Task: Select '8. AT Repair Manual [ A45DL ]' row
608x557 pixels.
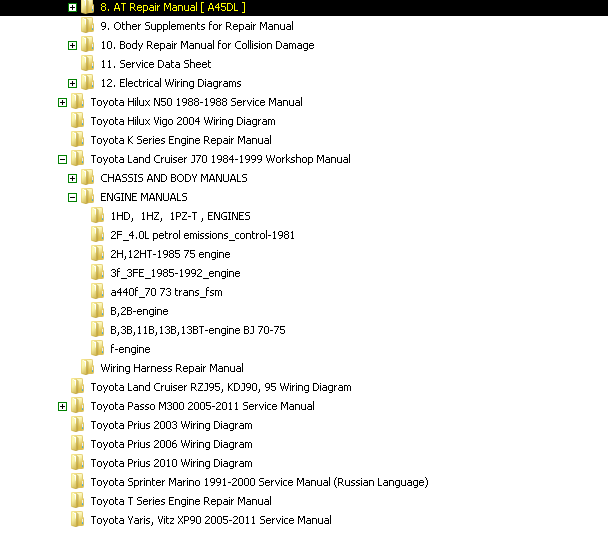Action: click(304, 8)
